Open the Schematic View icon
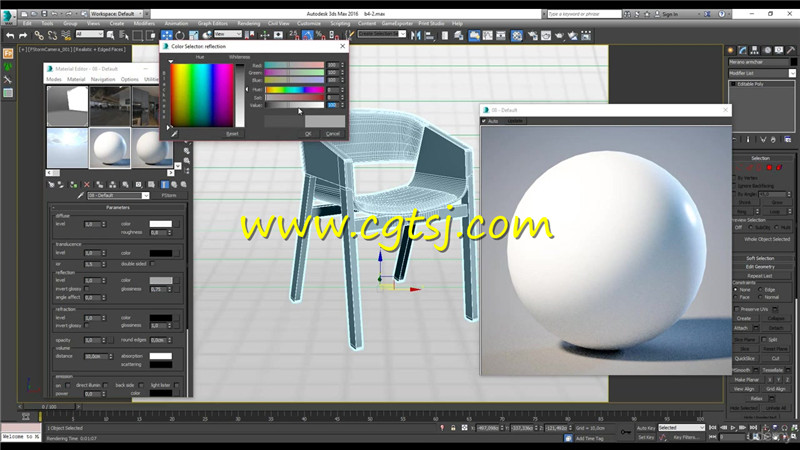Image resolution: width=800 pixels, height=450 pixels. [x=501, y=35]
